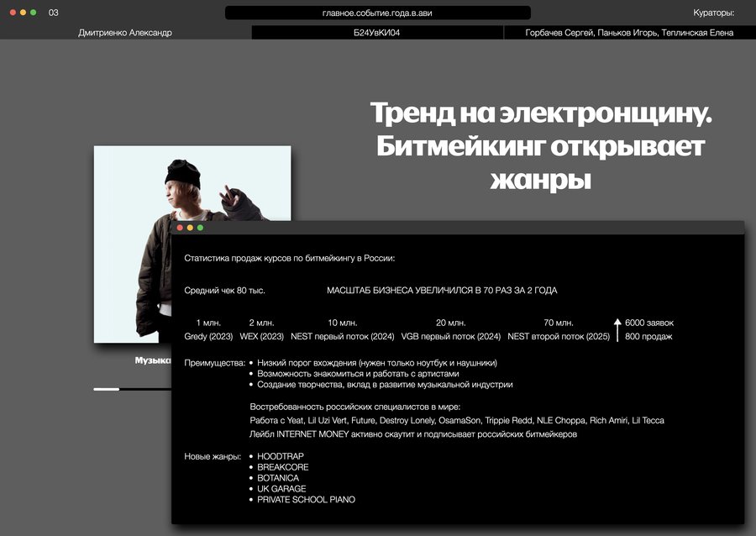Click the upward arrow next to 6000 заявок
The height and width of the screenshot is (536, 756).
coord(617,329)
